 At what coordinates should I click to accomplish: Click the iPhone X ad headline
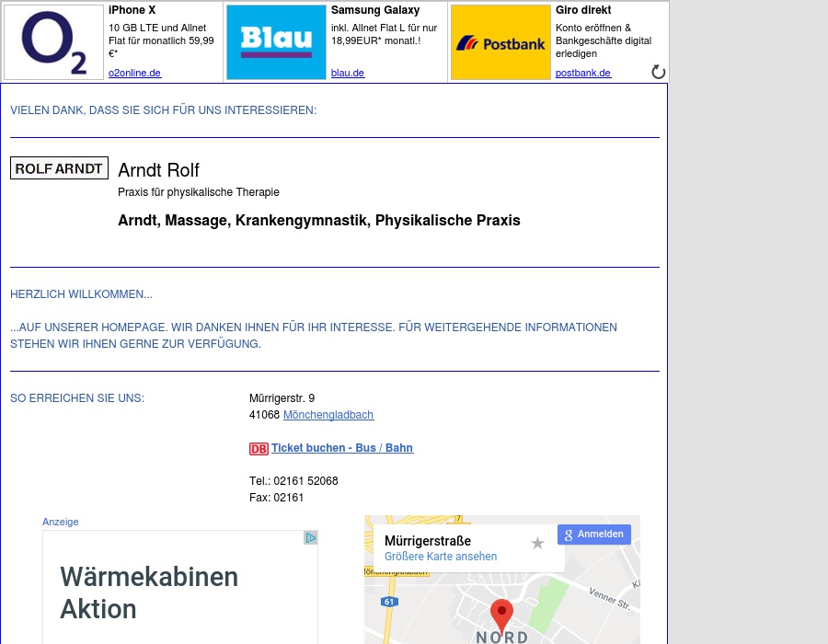coord(132,10)
